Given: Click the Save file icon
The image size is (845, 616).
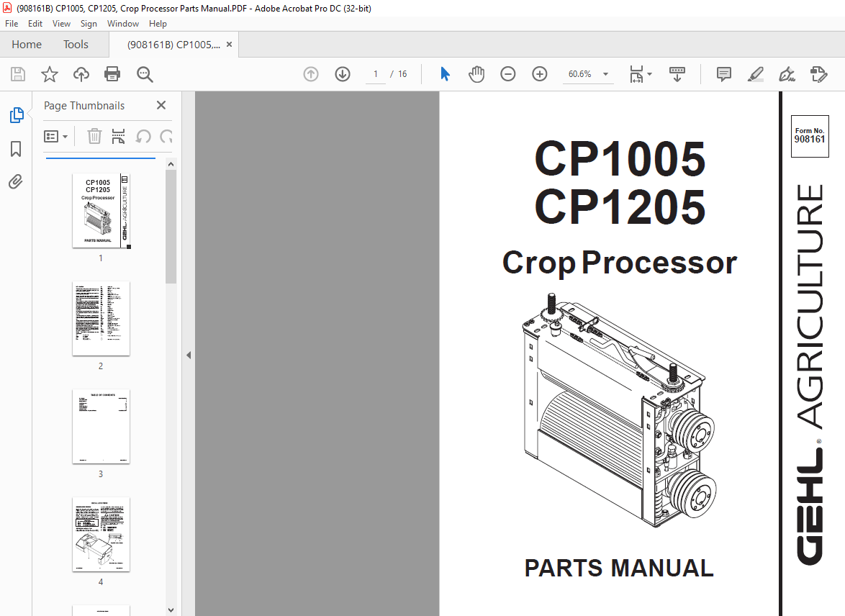Looking at the screenshot, I should coord(18,74).
